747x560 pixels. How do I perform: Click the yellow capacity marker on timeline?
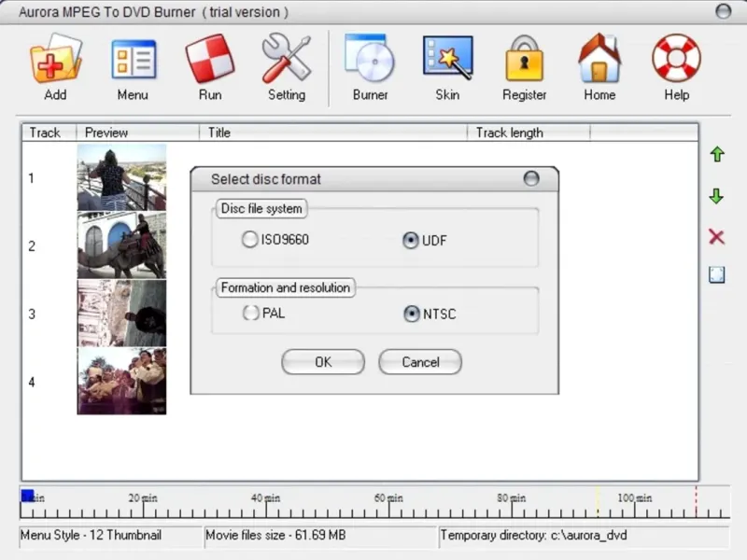[x=598, y=501]
